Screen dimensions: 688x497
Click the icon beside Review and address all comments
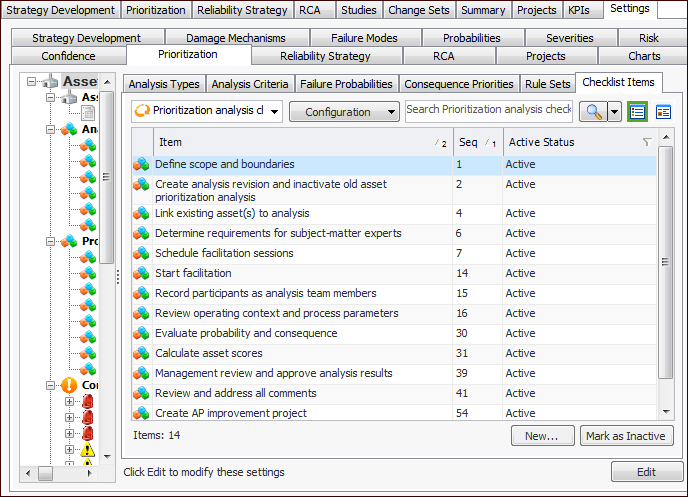141,393
